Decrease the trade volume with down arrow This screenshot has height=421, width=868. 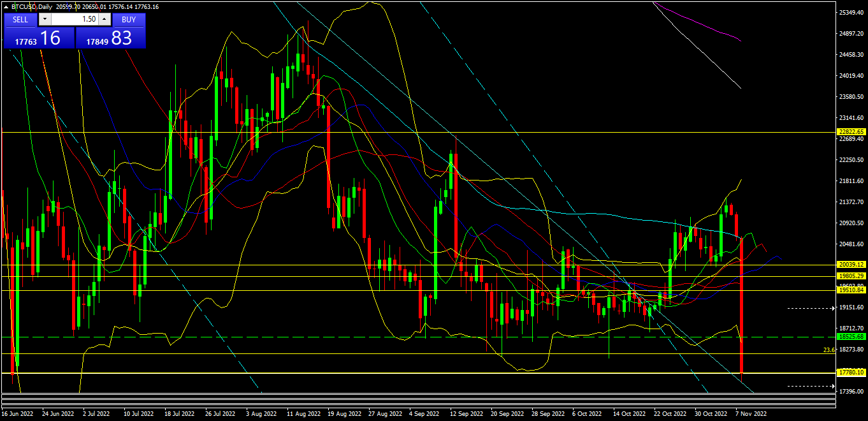coord(44,19)
